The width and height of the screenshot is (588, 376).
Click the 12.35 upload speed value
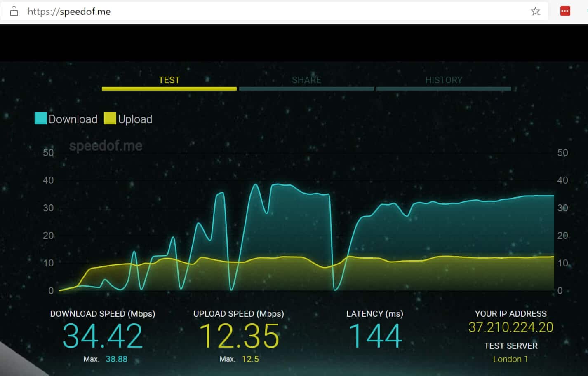coord(239,336)
